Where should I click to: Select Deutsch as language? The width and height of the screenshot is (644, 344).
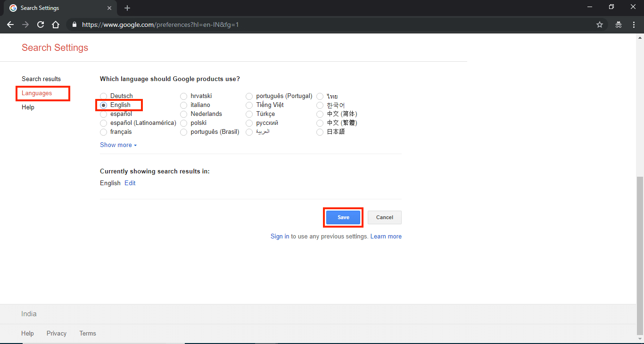pos(104,96)
